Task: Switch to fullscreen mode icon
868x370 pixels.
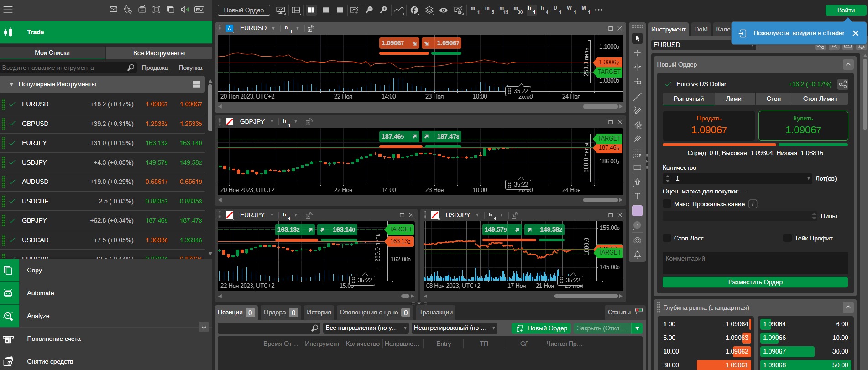Action: [156, 9]
